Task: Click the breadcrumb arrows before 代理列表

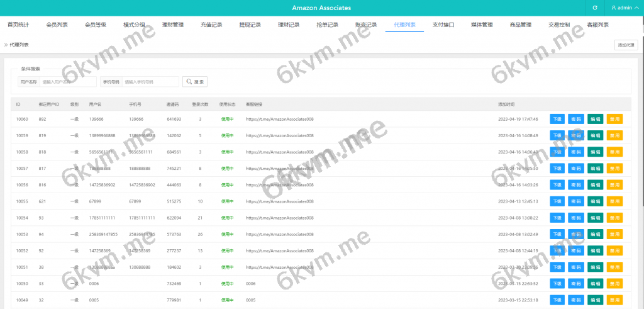Action: 6,45
